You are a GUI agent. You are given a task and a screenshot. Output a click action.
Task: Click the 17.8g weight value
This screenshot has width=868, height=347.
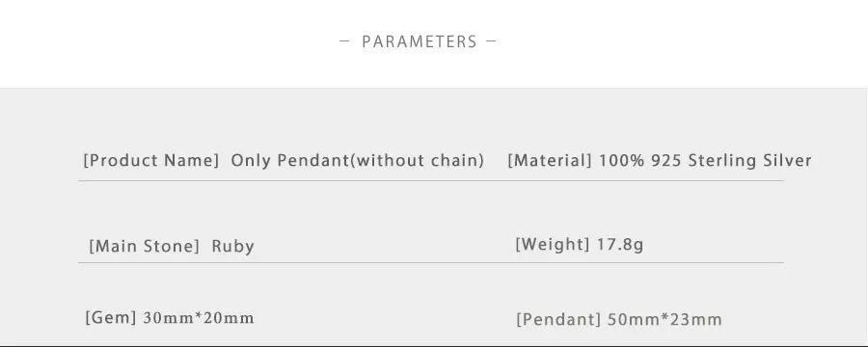click(620, 244)
